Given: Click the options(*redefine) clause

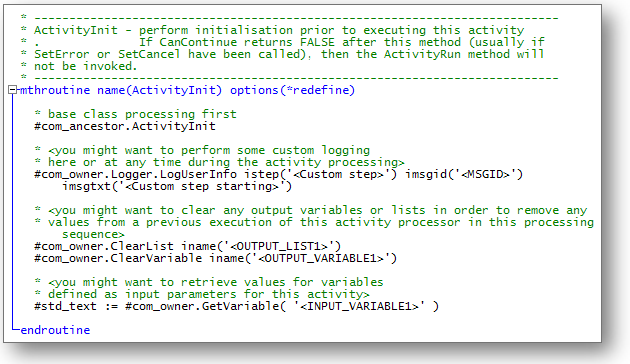Looking at the screenshot, I should [x=292, y=90].
